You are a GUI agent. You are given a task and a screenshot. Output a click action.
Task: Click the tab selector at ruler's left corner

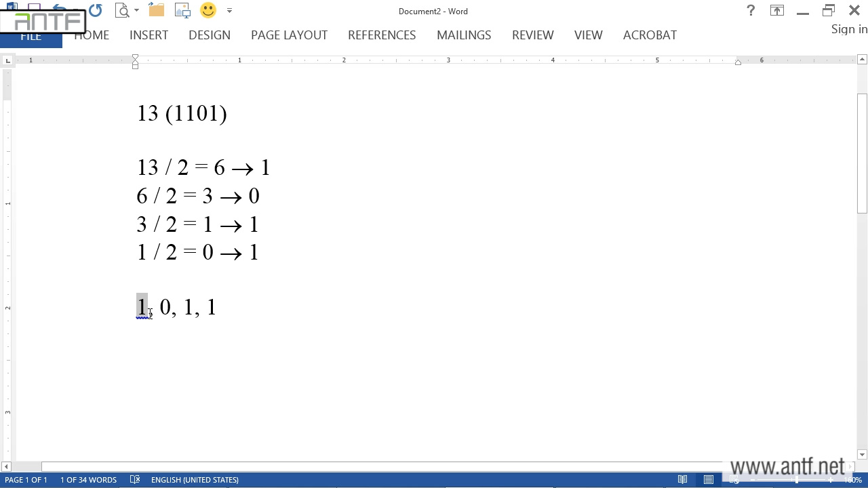[x=7, y=61]
